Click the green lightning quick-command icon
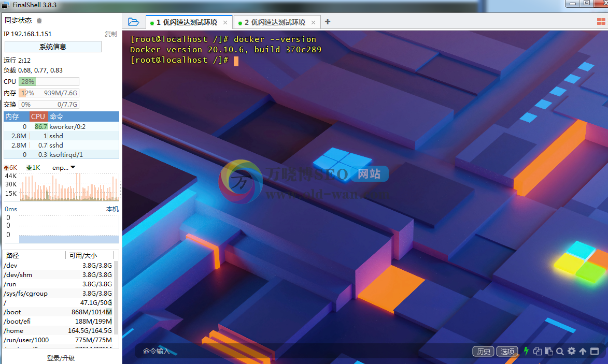608x364 pixels. (x=526, y=351)
